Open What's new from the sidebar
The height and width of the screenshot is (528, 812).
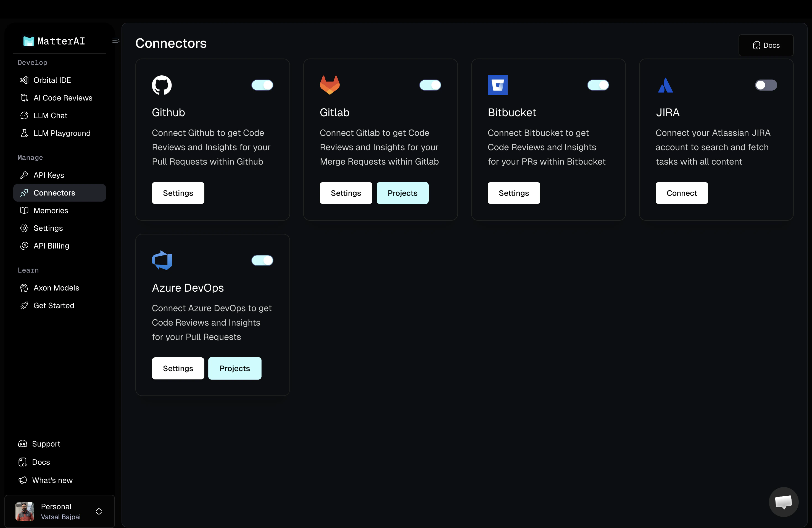53,480
